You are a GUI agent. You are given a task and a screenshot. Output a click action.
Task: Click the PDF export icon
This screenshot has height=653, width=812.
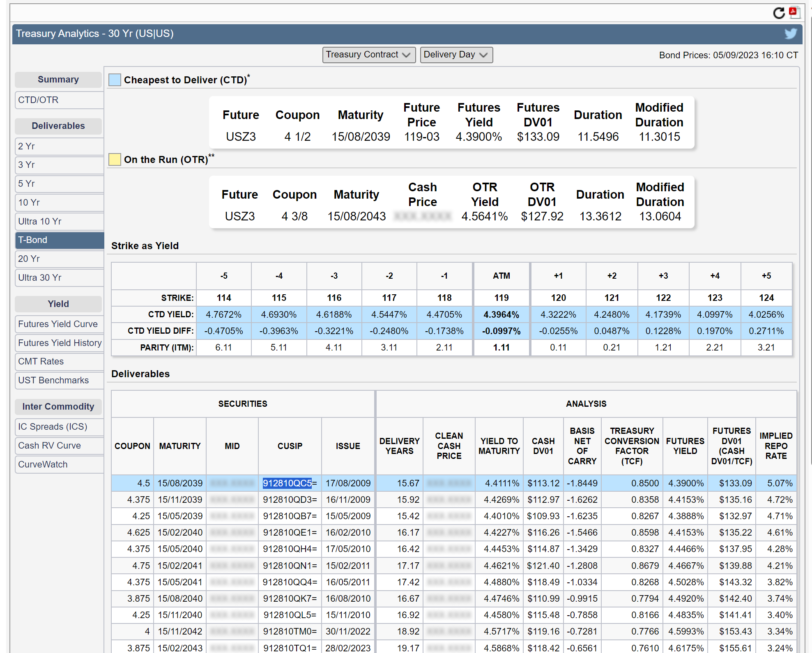[x=794, y=12]
